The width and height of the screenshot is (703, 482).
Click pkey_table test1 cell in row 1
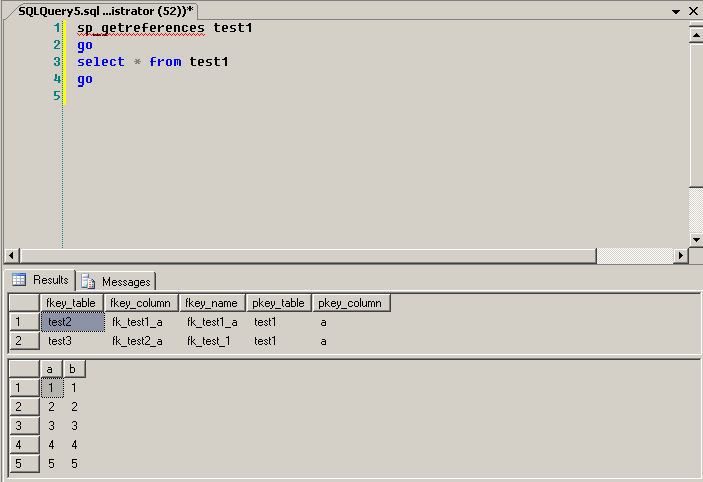pyautogui.click(x=278, y=322)
